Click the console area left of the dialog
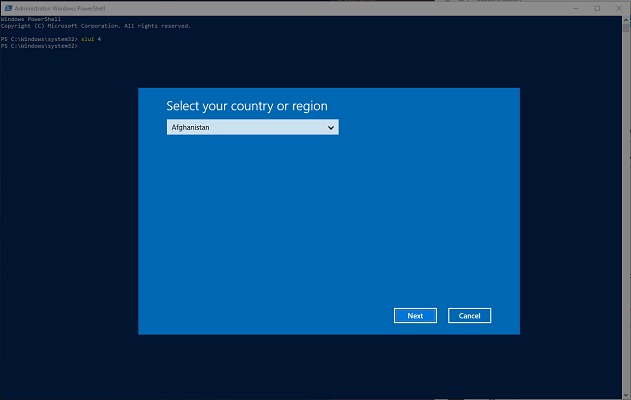 tap(68, 210)
